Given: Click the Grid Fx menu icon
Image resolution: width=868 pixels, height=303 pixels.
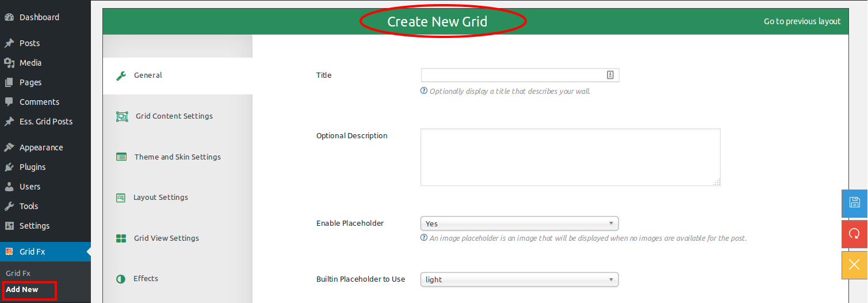Looking at the screenshot, I should [9, 252].
